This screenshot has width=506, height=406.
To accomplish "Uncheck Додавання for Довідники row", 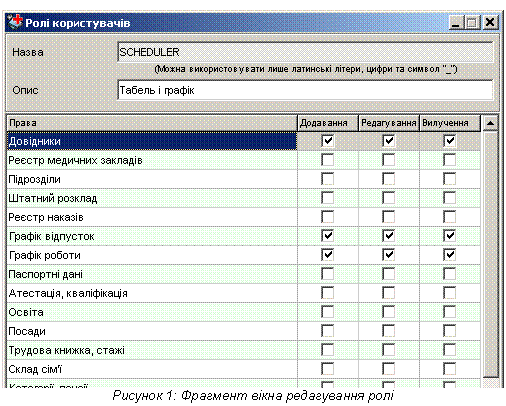I will (327, 141).
